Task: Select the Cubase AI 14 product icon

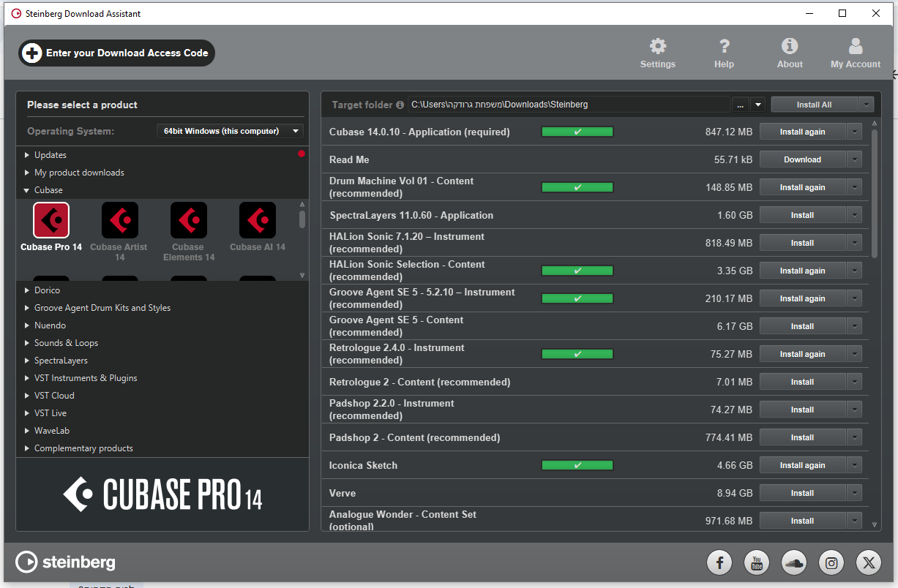Action: pyautogui.click(x=258, y=220)
